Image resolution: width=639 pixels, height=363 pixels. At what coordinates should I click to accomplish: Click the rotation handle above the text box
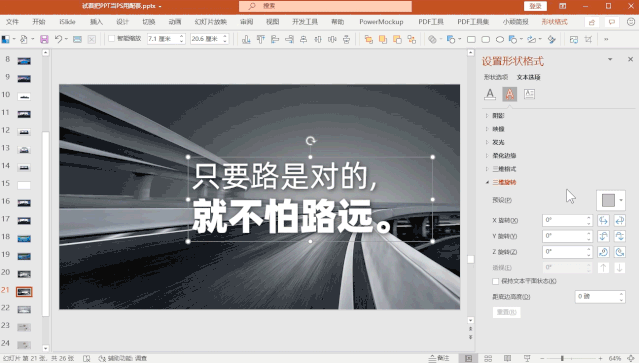311,141
